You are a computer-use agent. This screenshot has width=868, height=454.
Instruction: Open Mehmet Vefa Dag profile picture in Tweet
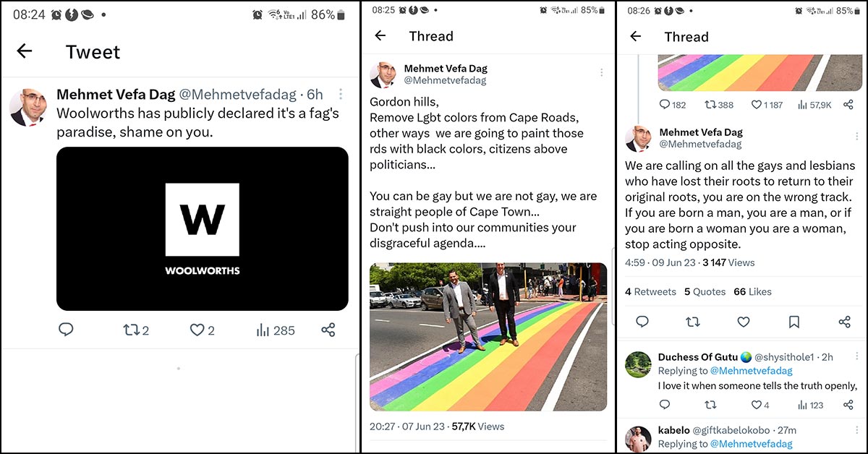[x=28, y=108]
